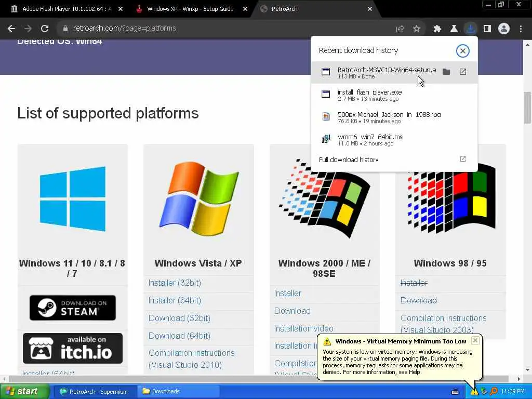
Task: Click struck-through Download under Windows 98 / 95
Action: pos(419,301)
